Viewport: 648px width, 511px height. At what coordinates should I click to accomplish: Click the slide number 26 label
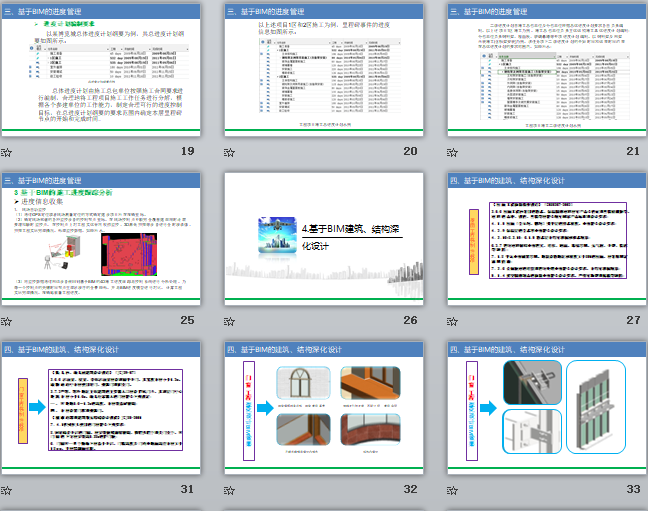click(410, 321)
